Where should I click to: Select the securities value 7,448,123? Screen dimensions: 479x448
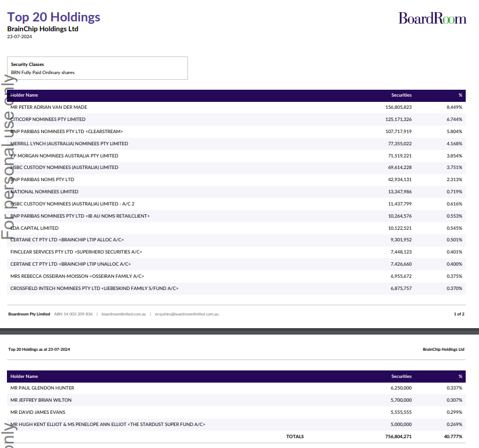[x=401, y=252]
